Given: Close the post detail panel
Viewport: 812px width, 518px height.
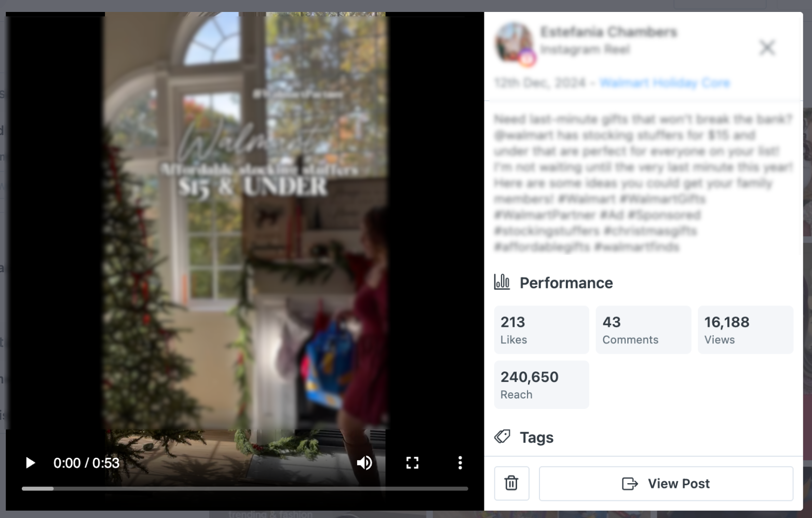Looking at the screenshot, I should [x=767, y=48].
